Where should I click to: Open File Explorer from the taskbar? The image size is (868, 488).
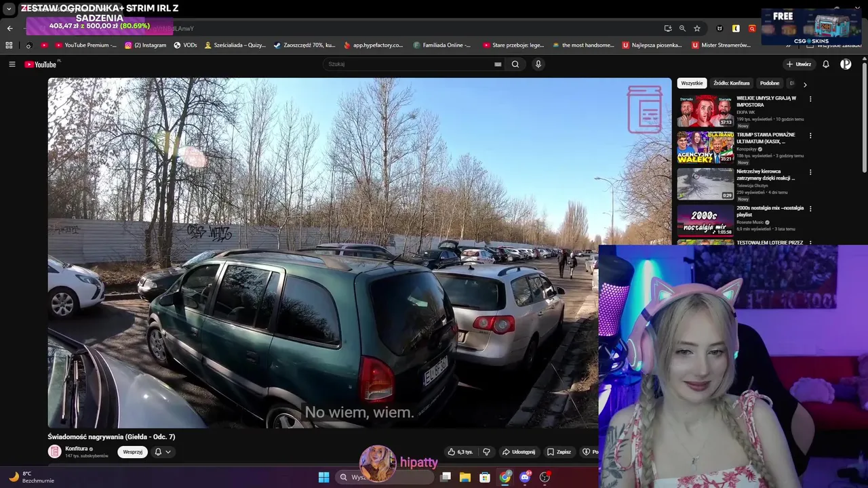tap(465, 477)
